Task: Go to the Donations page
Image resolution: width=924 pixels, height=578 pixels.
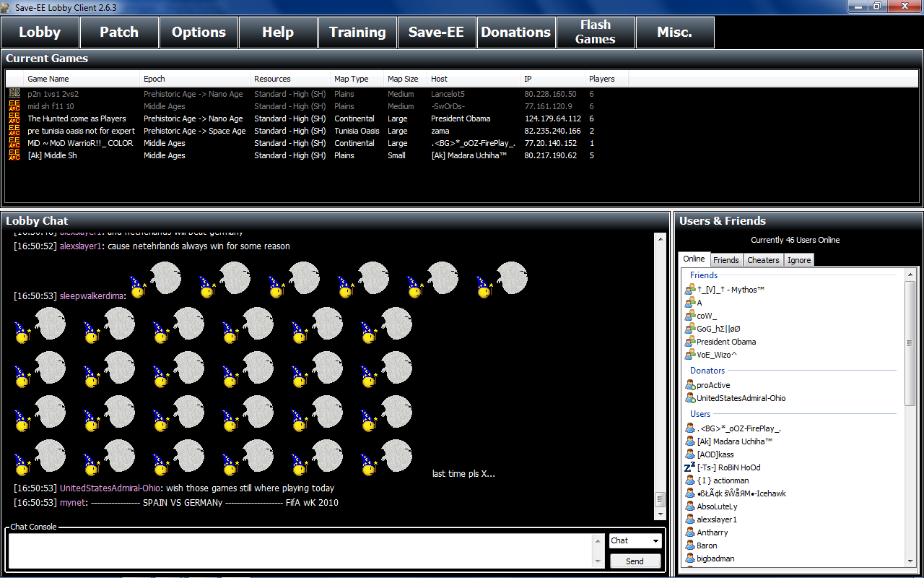Action: (516, 33)
